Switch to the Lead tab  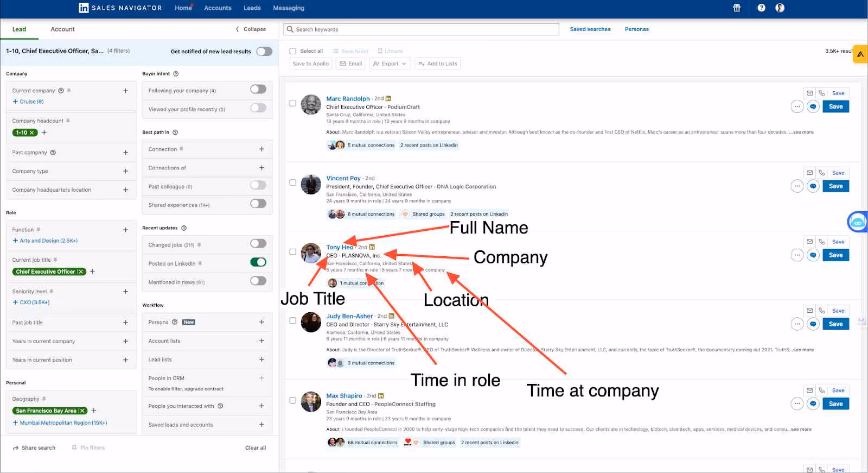point(19,29)
